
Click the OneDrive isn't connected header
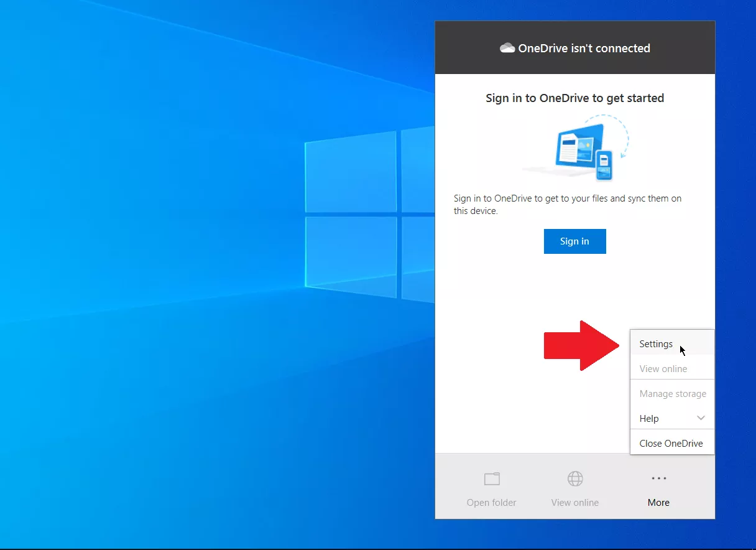[x=583, y=48]
